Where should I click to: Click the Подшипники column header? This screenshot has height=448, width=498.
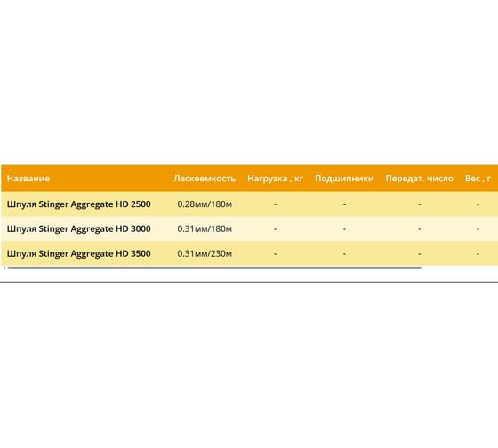coord(344,179)
